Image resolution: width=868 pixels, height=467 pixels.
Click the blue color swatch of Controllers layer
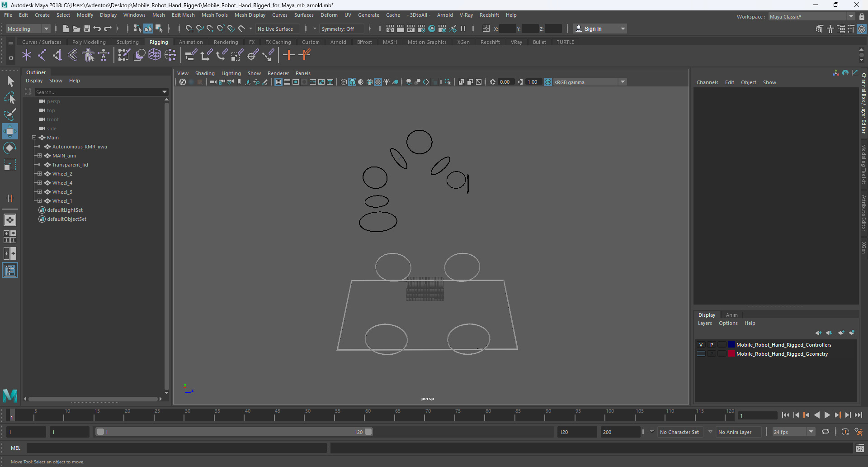(731, 345)
